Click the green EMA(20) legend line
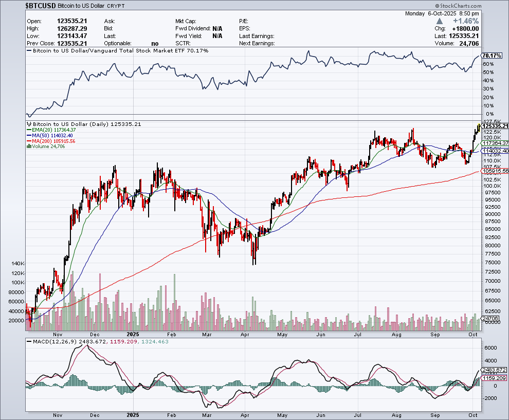Viewport: 509px width, 420px height. pos(29,130)
